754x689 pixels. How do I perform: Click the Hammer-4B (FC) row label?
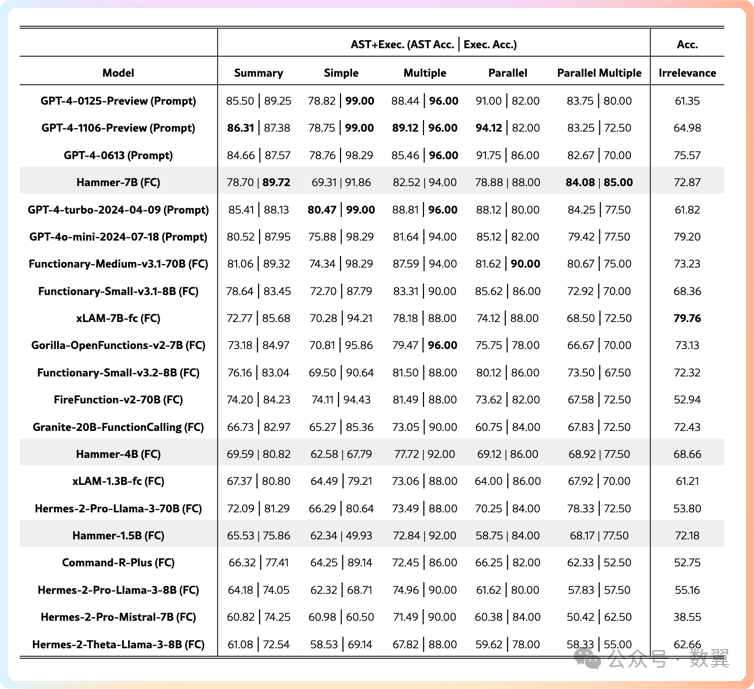118,454
